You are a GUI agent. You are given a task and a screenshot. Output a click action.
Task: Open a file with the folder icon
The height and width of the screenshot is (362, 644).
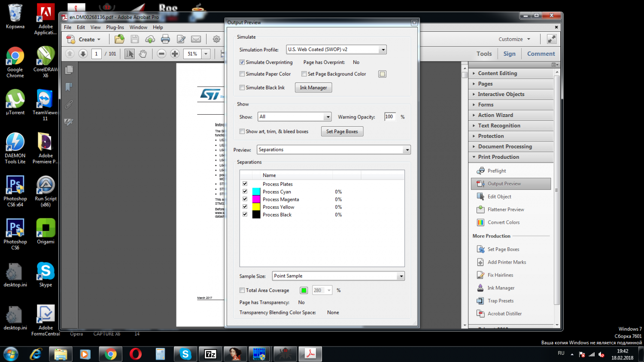click(x=119, y=39)
